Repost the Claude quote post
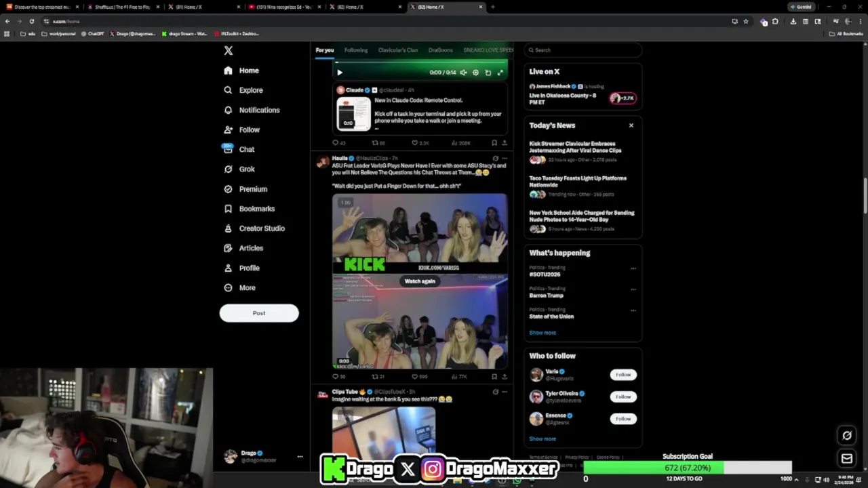 coord(378,143)
